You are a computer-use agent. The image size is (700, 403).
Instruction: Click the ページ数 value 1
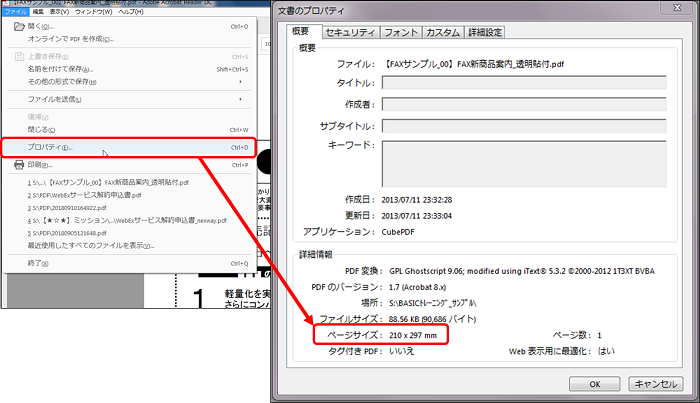[x=600, y=335]
